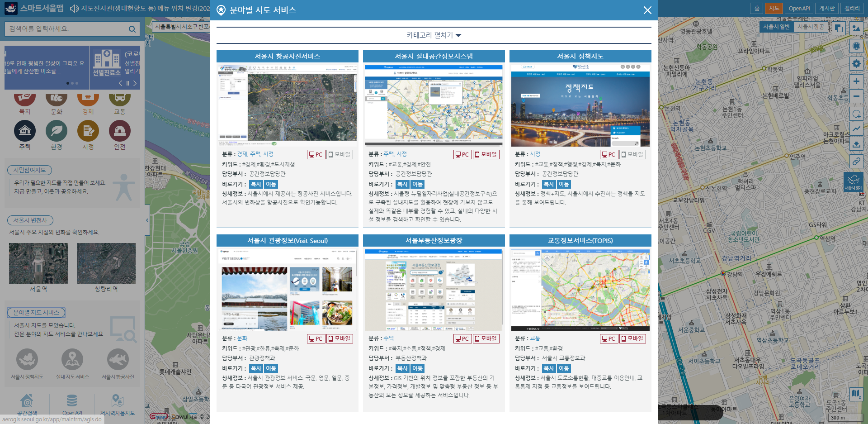Open the 공간검색 icon at bottom
The image size is (868, 424).
coord(27,401)
